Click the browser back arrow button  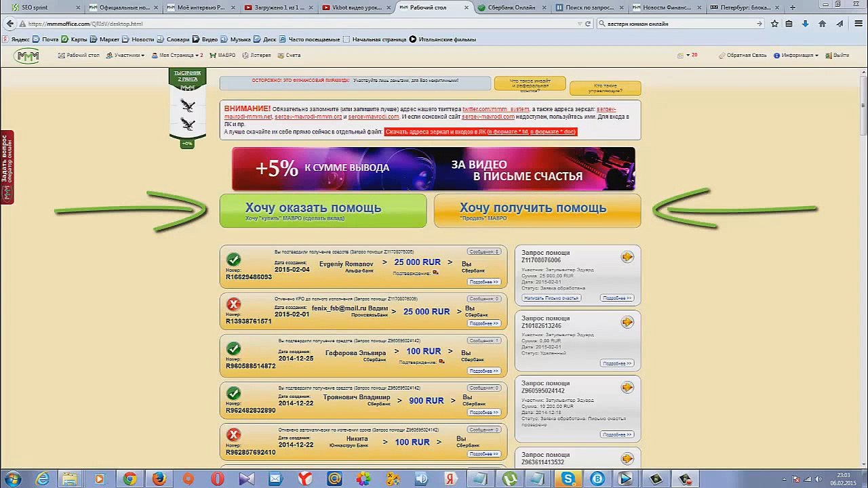9,23
